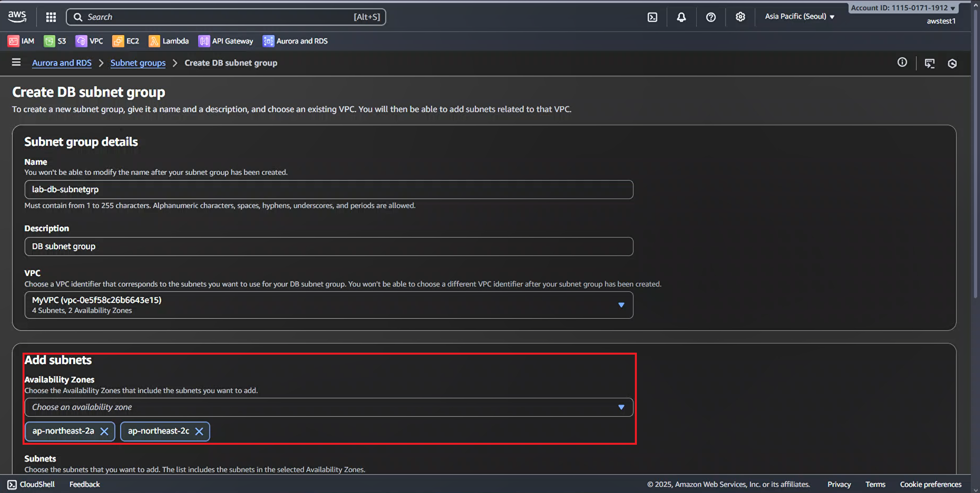
Task: Click the Feedback link in the footer
Action: (x=85, y=484)
